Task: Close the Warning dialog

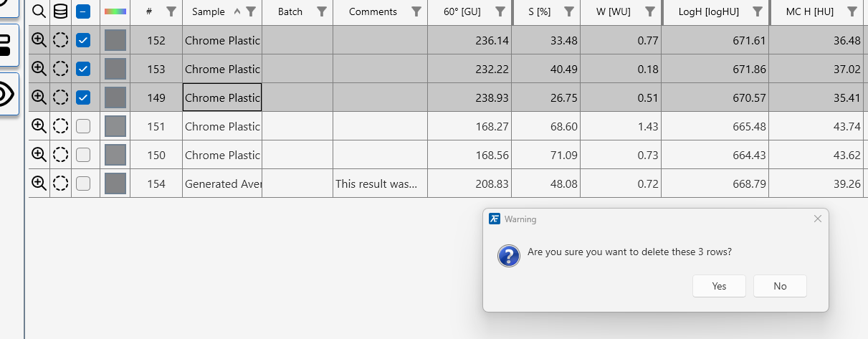Action: pyautogui.click(x=818, y=219)
